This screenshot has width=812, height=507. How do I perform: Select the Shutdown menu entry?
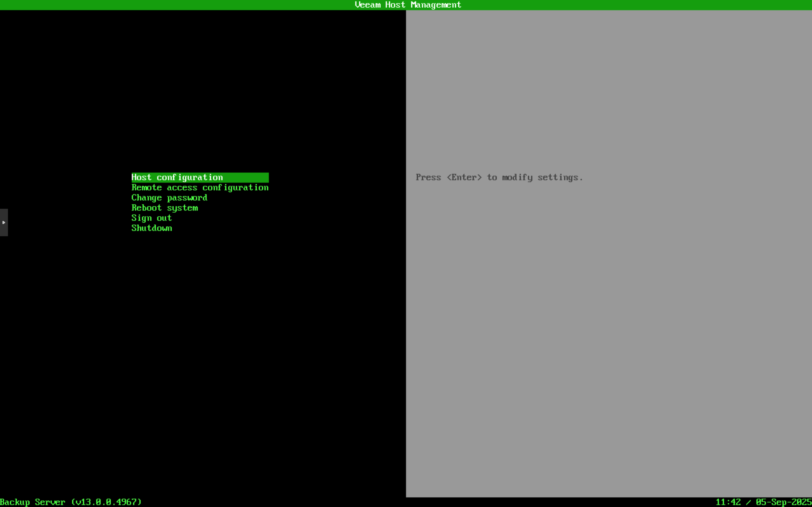pyautogui.click(x=151, y=228)
